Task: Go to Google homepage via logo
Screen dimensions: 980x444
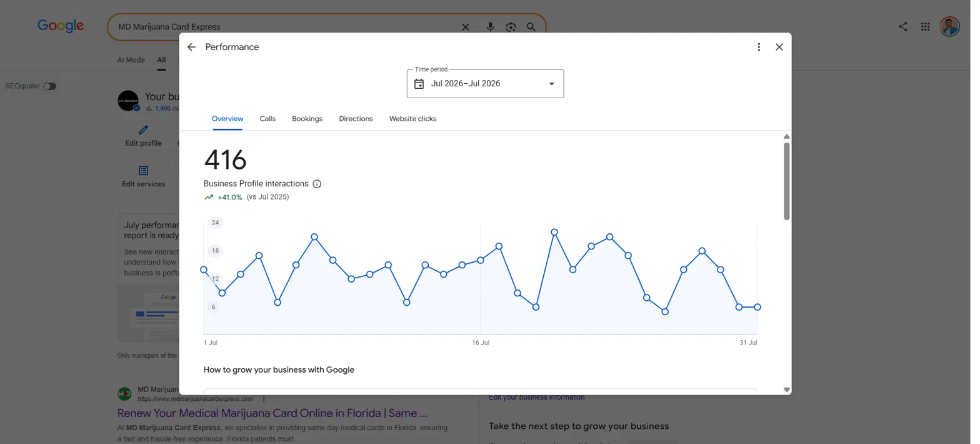Action: click(x=61, y=26)
